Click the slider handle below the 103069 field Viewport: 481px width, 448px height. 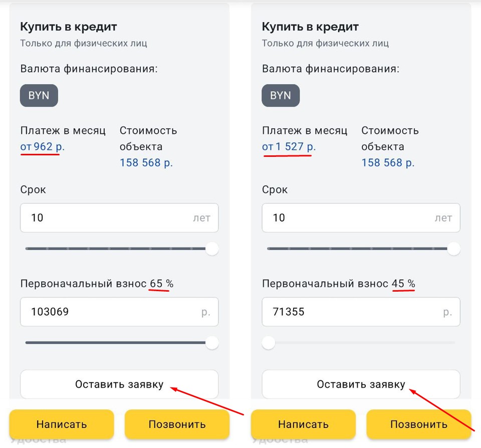point(212,343)
